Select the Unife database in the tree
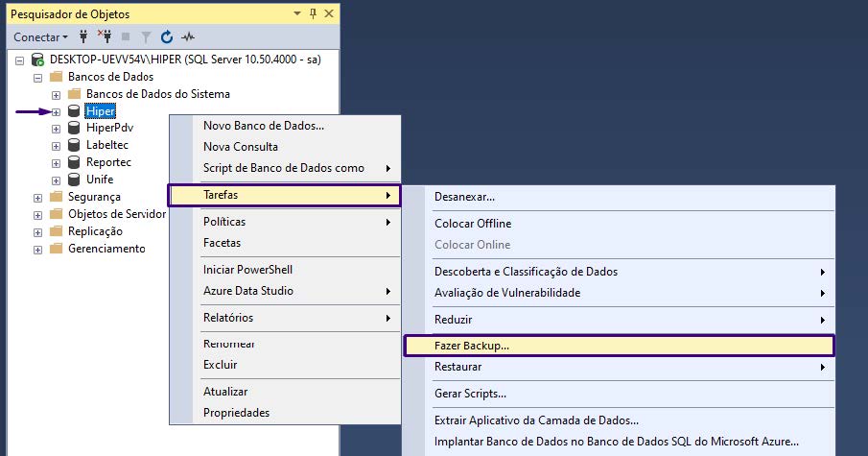This screenshot has height=456, width=868. pyautogui.click(x=100, y=180)
